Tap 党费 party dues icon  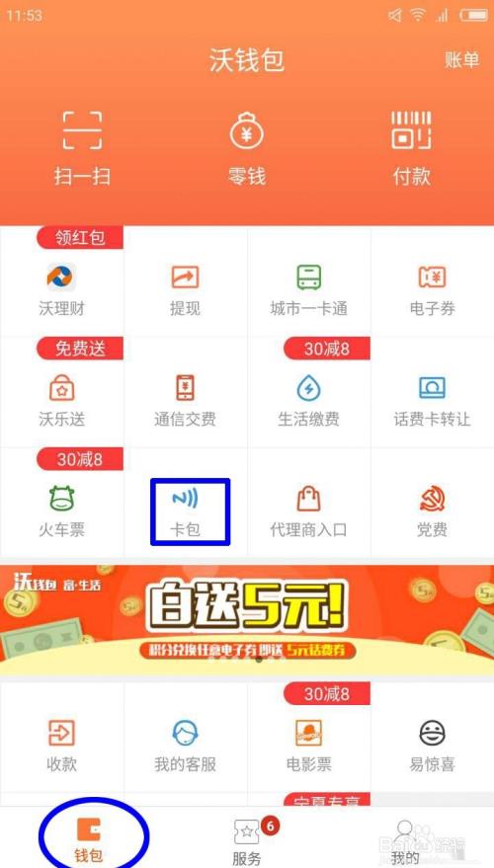click(432, 500)
